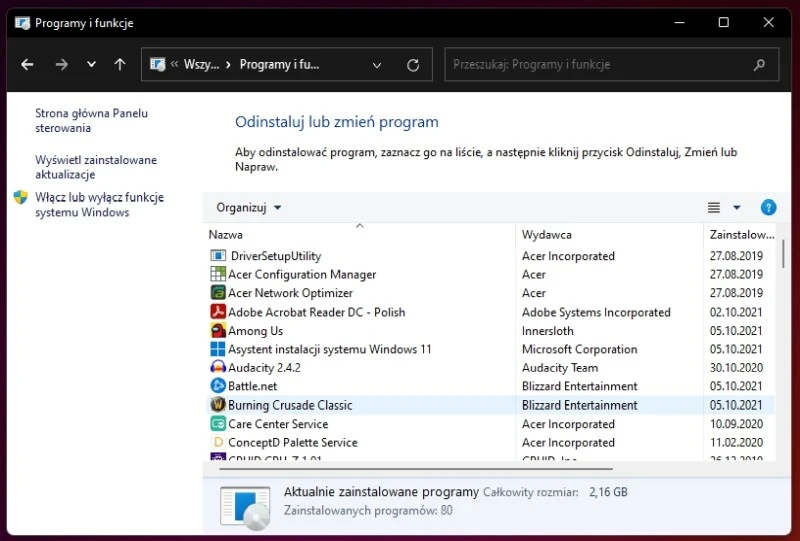This screenshot has height=541, width=800.
Task: Click the installed programs disc icon
Action: click(245, 507)
